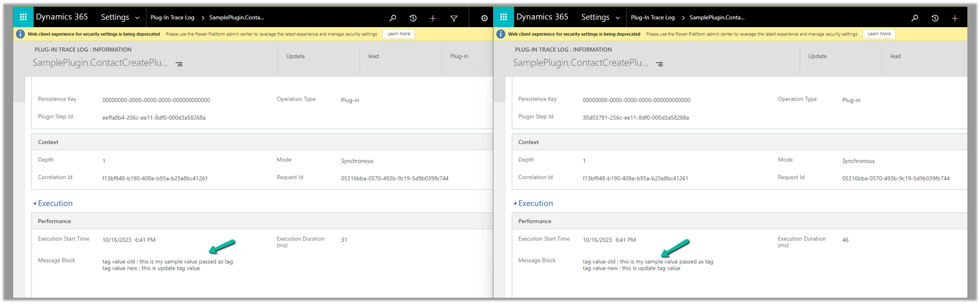Open the app launcher waffle in left window
The height and width of the screenshot is (304, 980).
point(23,17)
